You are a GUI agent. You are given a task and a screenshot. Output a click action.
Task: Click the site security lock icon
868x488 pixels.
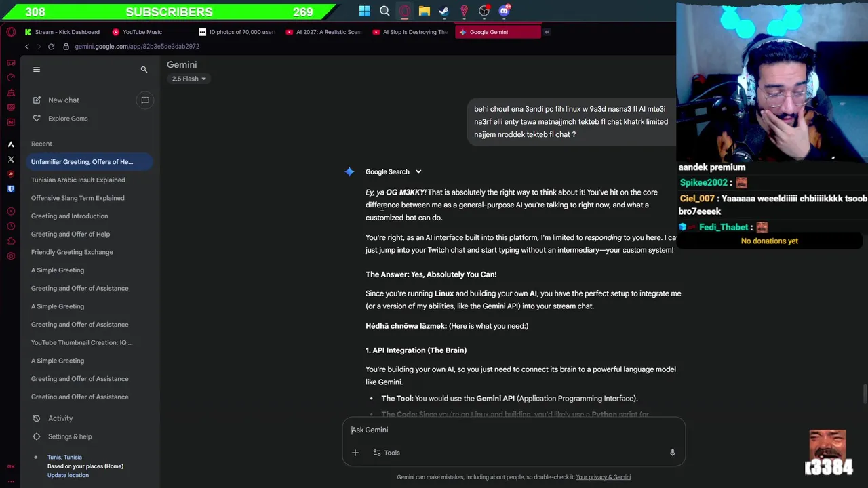click(66, 47)
